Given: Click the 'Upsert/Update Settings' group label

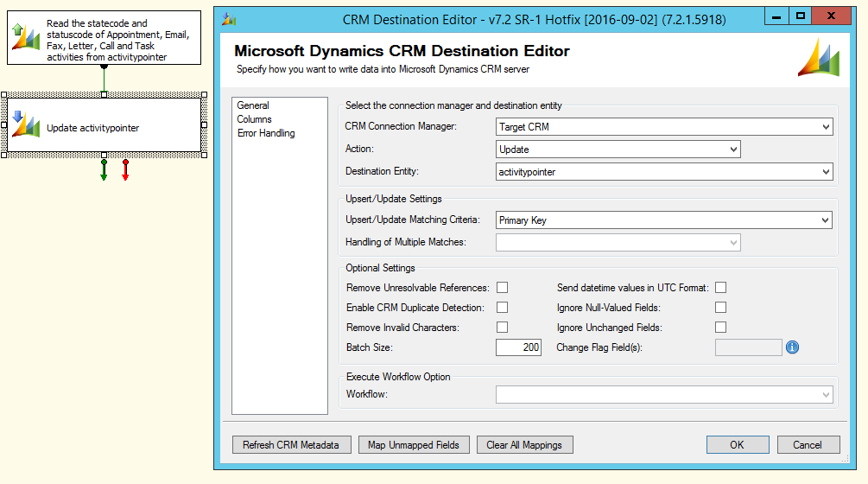Looking at the screenshot, I should tap(394, 199).
